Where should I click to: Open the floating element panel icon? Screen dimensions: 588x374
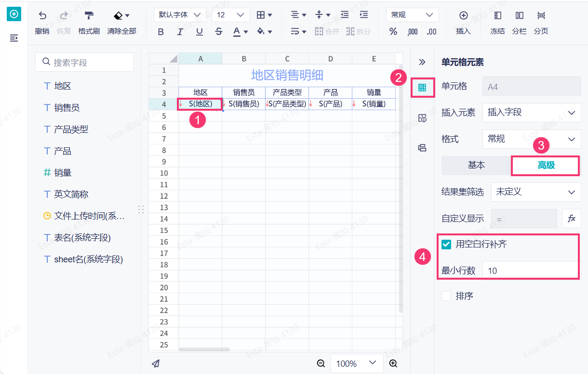click(x=422, y=148)
